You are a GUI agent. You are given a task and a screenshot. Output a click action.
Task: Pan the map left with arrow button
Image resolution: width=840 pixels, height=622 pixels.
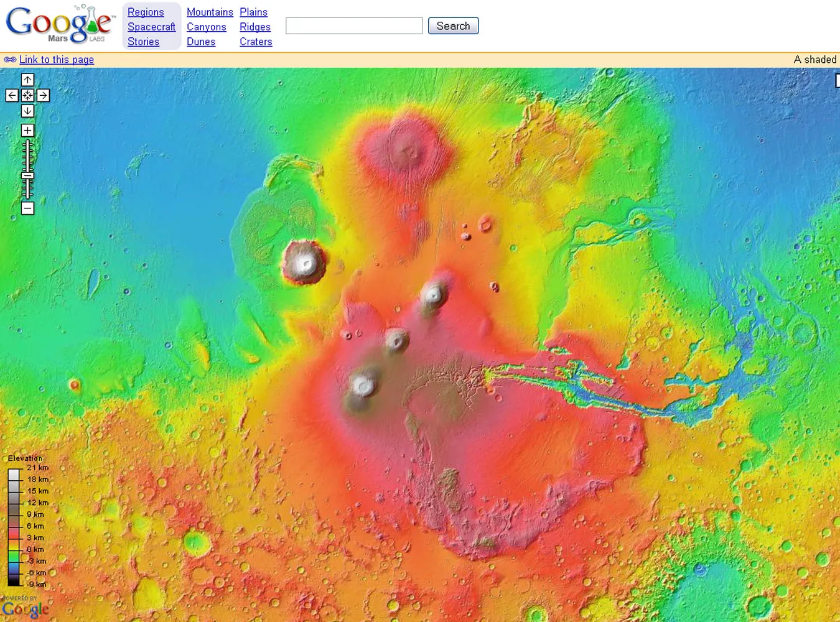(x=12, y=95)
